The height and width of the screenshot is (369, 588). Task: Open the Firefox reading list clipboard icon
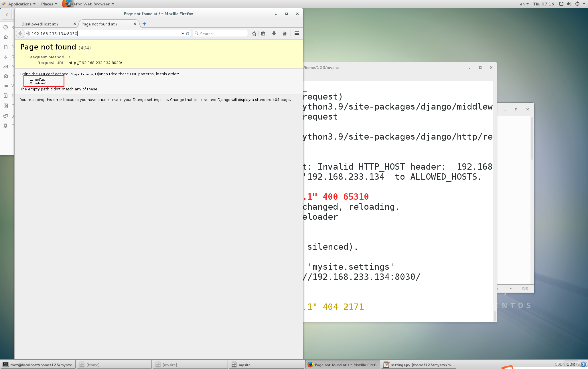[263, 33]
